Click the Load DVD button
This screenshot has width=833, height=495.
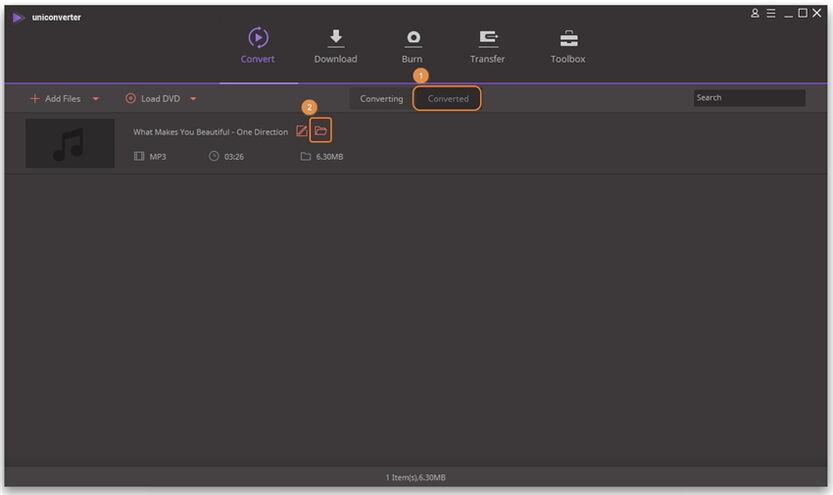[153, 99]
